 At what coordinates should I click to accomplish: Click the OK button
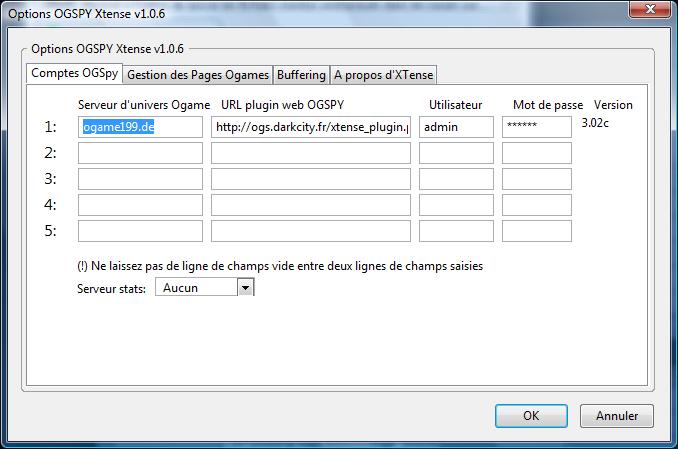click(x=531, y=415)
